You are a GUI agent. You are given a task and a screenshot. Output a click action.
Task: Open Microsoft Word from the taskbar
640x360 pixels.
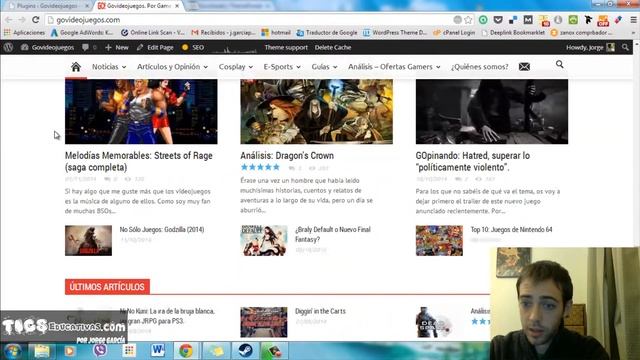coord(158,351)
